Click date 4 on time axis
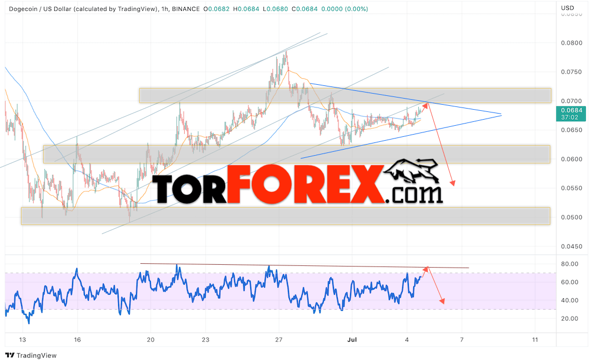Viewport: 593px width, 364px height. pyautogui.click(x=407, y=340)
